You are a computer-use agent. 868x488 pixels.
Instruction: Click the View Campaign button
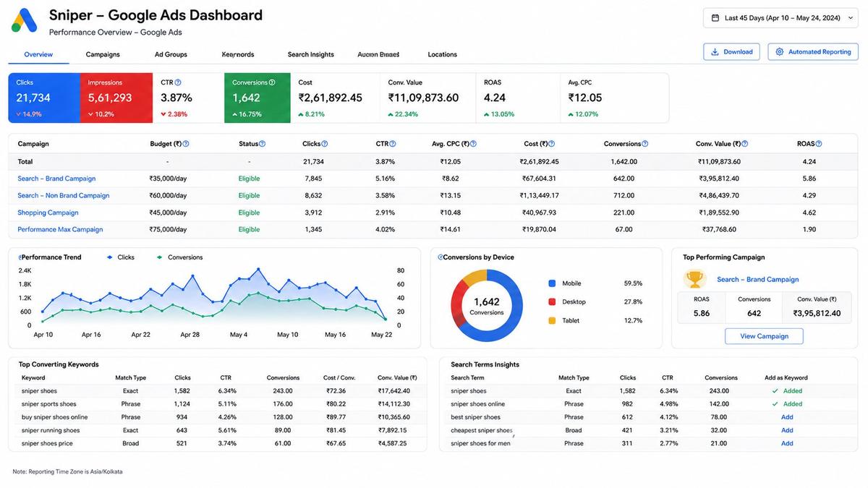pyautogui.click(x=764, y=336)
